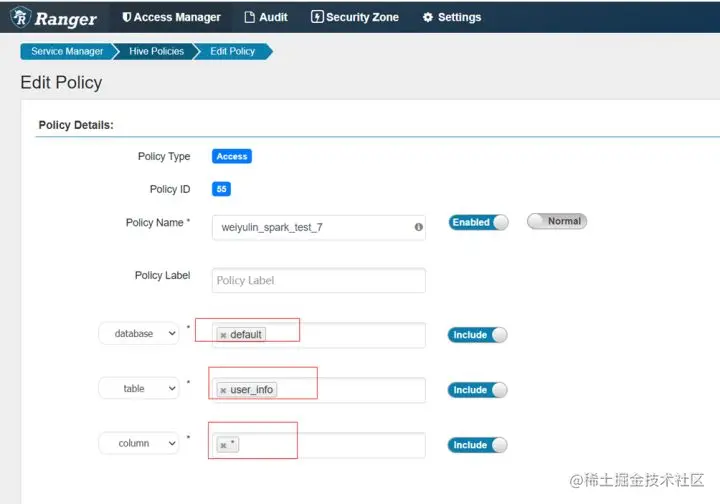Click the Ranger logo icon
The width and height of the screenshot is (720, 504).
point(21,17)
